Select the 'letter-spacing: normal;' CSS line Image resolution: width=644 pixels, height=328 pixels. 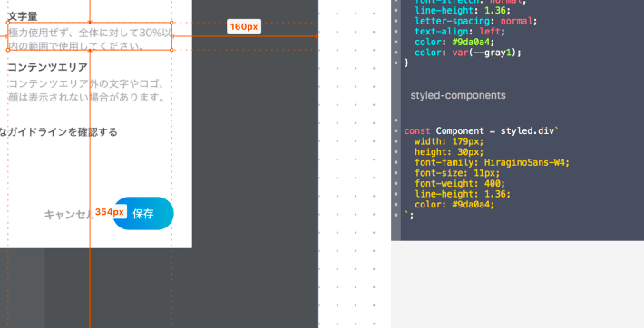coord(476,21)
